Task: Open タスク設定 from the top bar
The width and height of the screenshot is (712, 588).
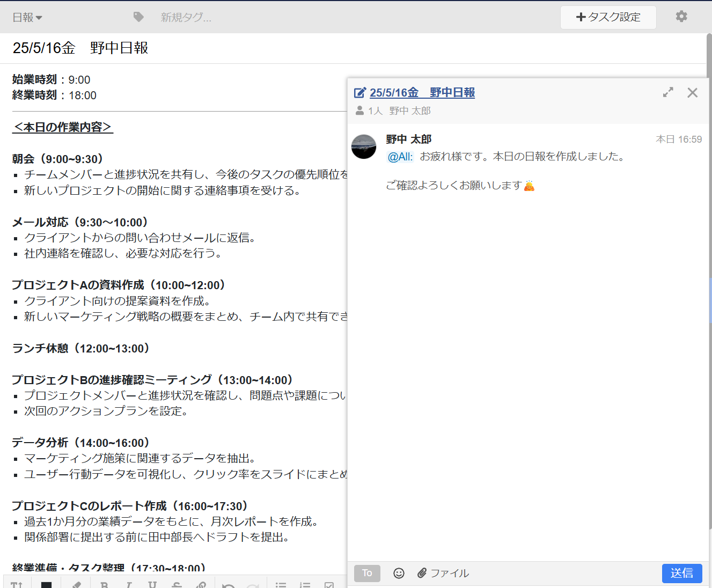Action: (608, 17)
